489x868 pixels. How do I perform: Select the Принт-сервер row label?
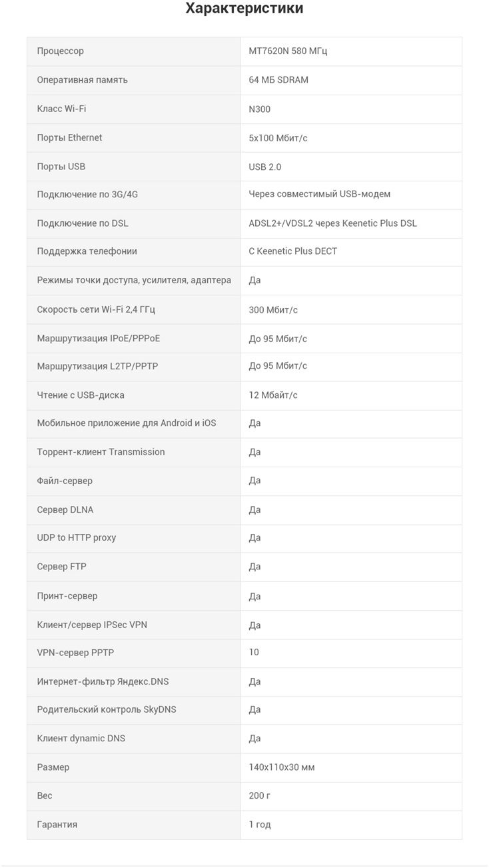point(67,596)
